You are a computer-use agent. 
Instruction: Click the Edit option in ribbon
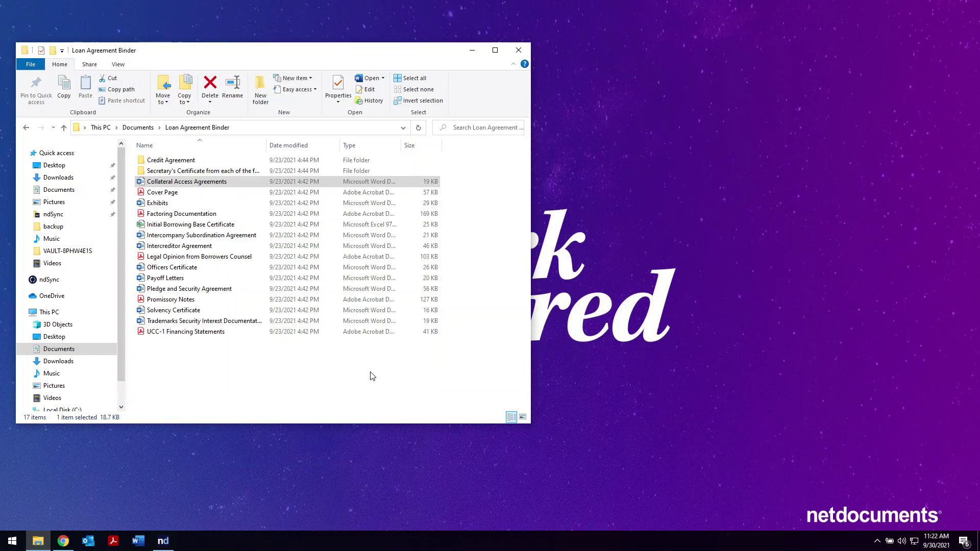pos(365,89)
